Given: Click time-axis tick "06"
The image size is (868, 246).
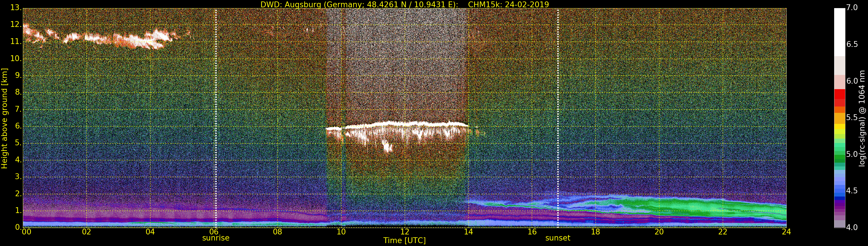Looking at the screenshot, I should click(x=214, y=232).
